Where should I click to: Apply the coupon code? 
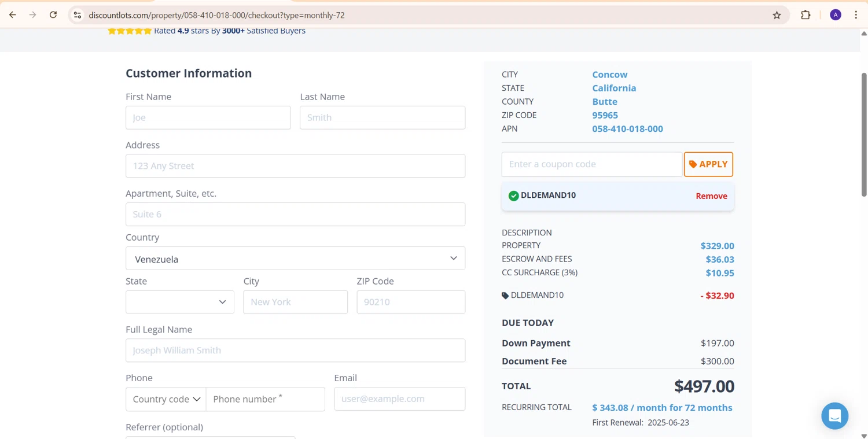[708, 164]
